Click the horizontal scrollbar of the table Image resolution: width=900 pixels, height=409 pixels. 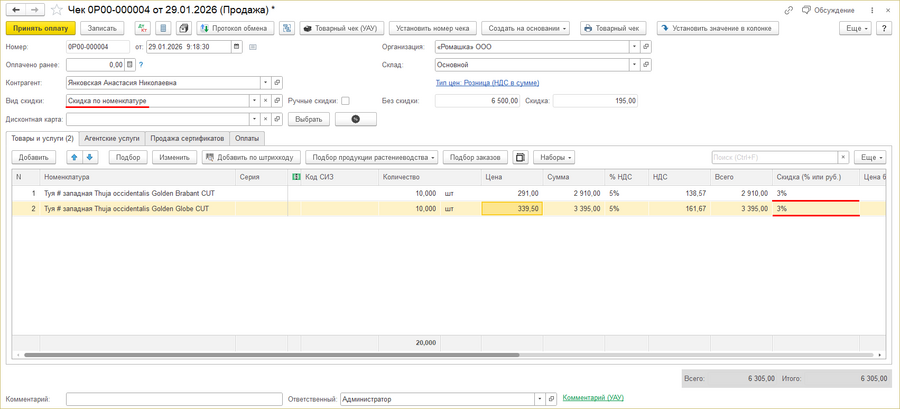coord(271,356)
